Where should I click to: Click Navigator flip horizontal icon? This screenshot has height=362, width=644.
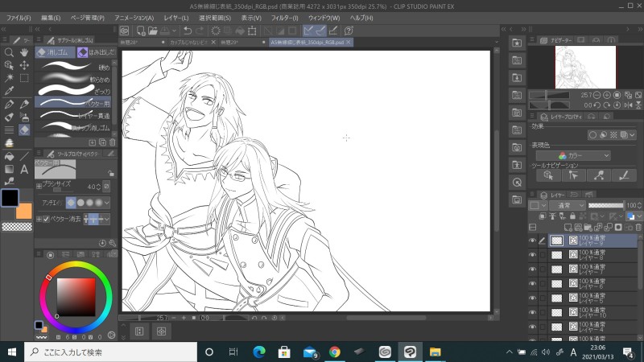[x=628, y=105]
